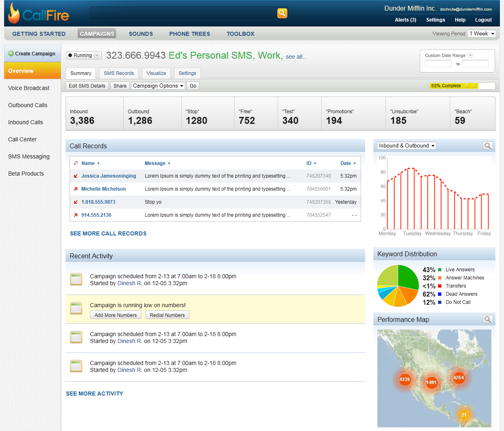Open SMS Messaging in the sidebar
The image size is (504, 431).
pos(29,156)
